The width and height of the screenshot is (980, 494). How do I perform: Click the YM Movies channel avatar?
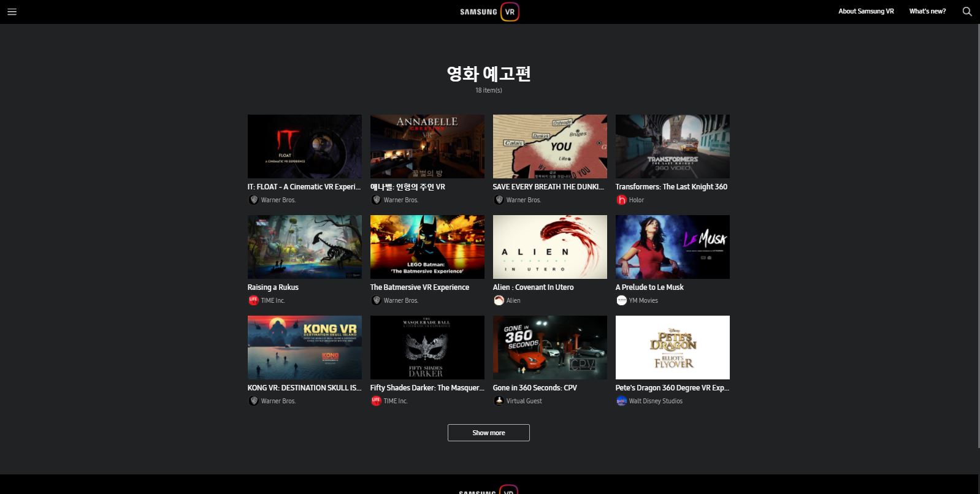[x=621, y=300]
